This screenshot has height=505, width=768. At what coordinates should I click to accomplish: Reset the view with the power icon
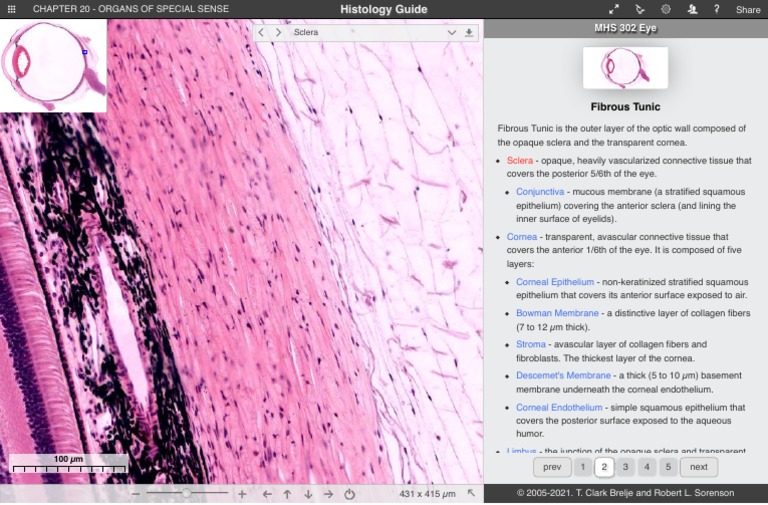pos(349,494)
